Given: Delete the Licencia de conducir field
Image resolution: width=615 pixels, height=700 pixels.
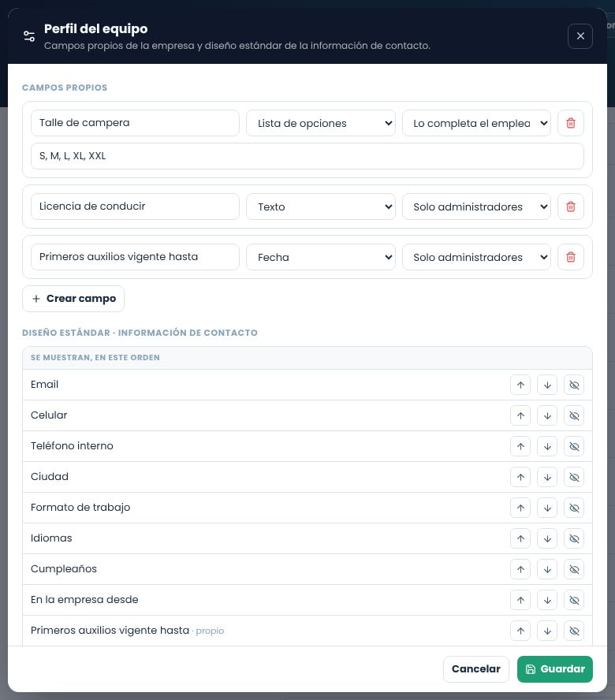Looking at the screenshot, I should pos(570,207).
